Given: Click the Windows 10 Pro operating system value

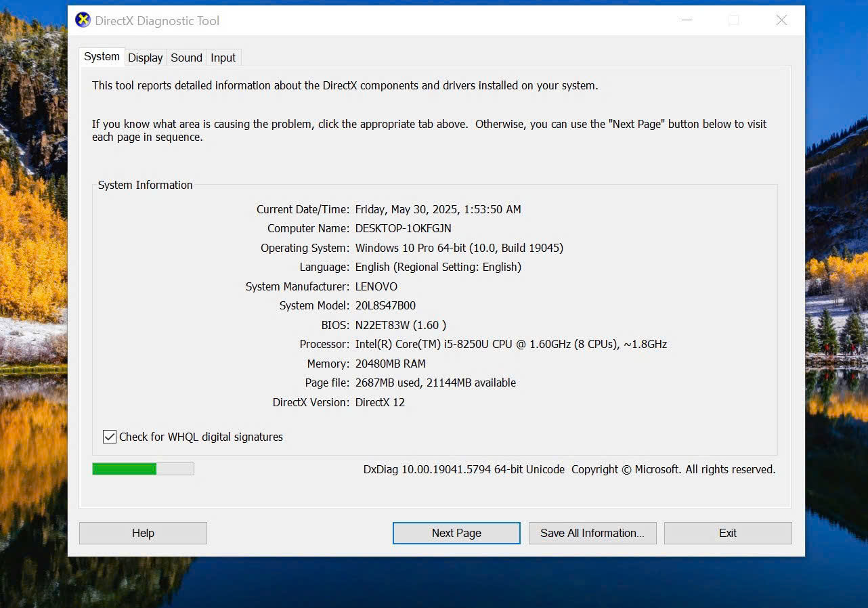Looking at the screenshot, I should point(458,248).
